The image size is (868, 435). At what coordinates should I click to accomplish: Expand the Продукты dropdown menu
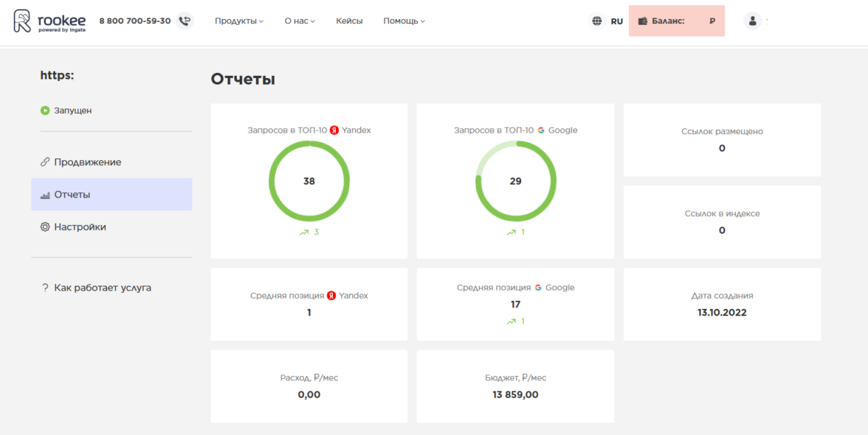point(238,21)
